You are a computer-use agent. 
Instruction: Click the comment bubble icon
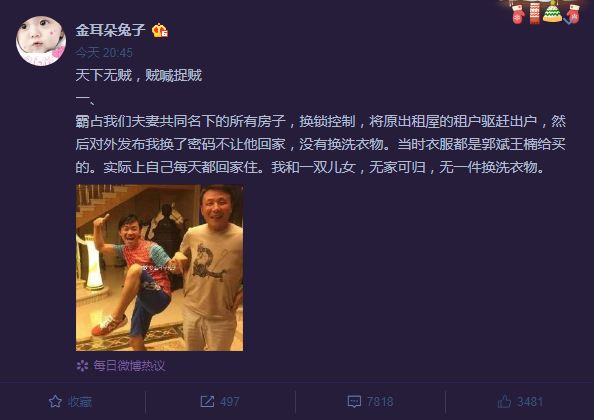[354, 402]
